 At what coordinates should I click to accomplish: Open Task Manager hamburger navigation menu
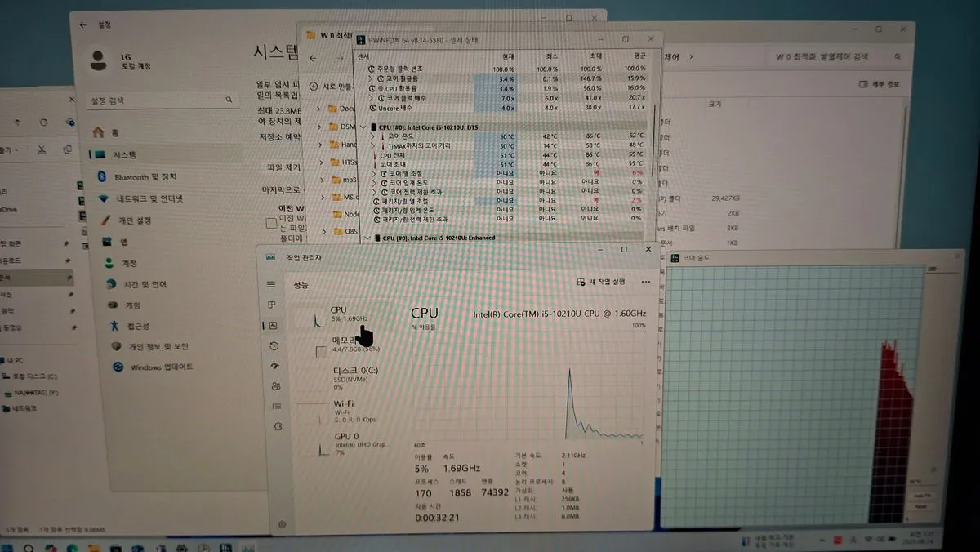pyautogui.click(x=271, y=284)
